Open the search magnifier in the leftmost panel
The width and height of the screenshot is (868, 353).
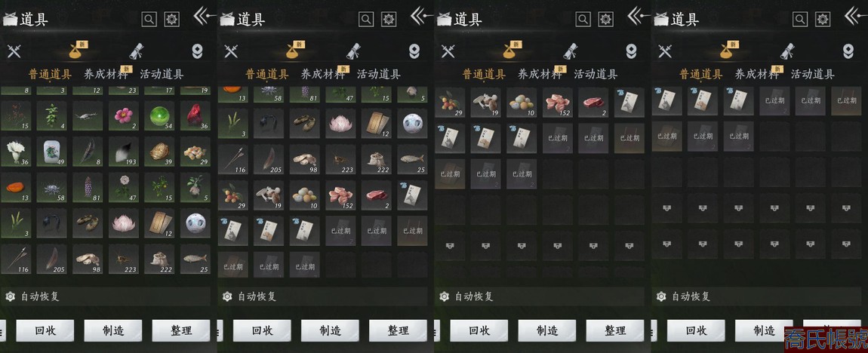pyautogui.click(x=149, y=20)
